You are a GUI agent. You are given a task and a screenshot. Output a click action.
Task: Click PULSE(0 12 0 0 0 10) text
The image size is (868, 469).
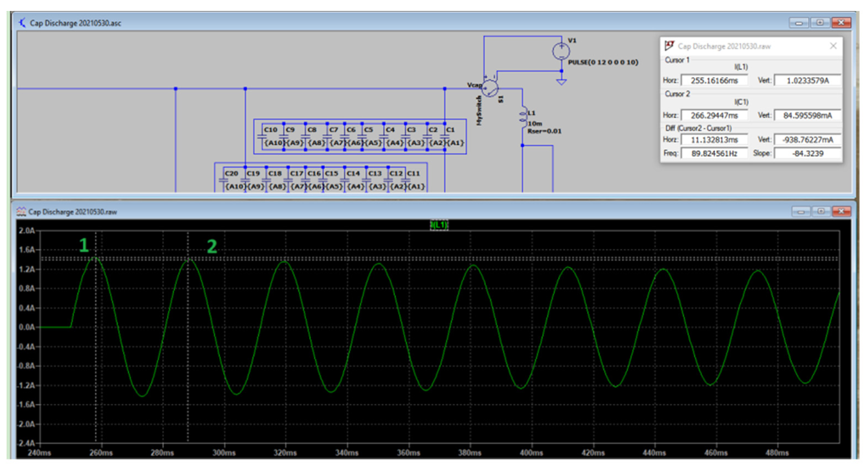[603, 62]
